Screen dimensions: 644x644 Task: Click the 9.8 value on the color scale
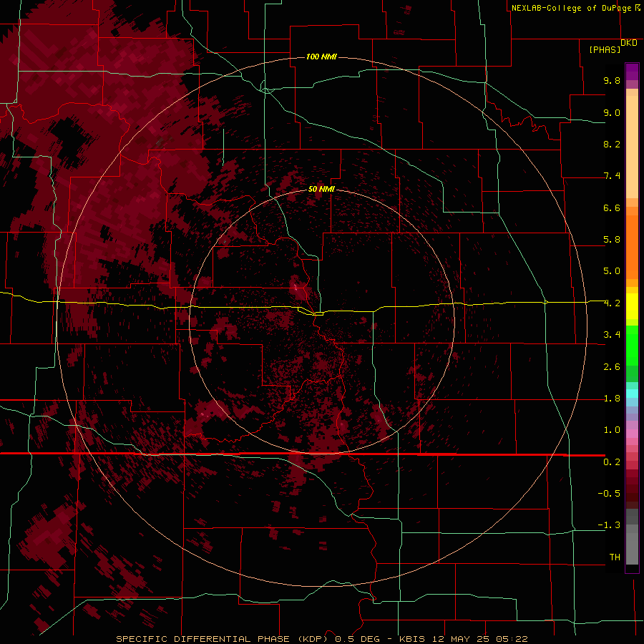[x=612, y=80]
